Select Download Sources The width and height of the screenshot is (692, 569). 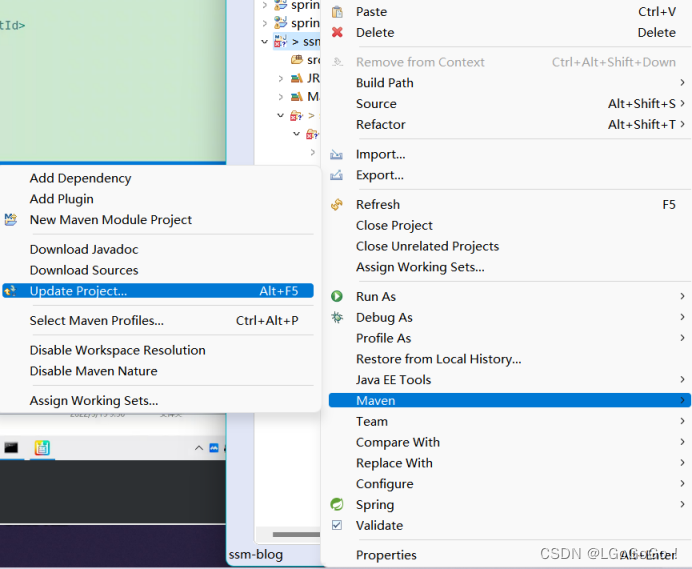coord(158,270)
